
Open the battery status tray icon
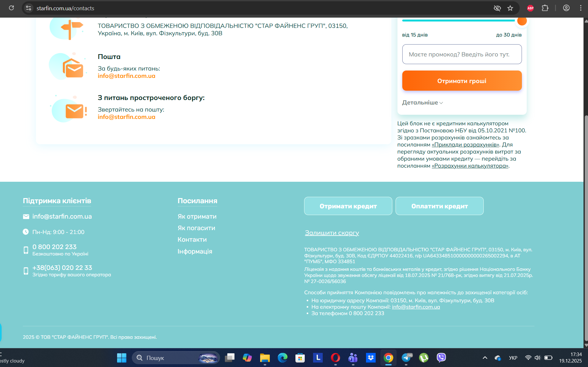point(548,358)
